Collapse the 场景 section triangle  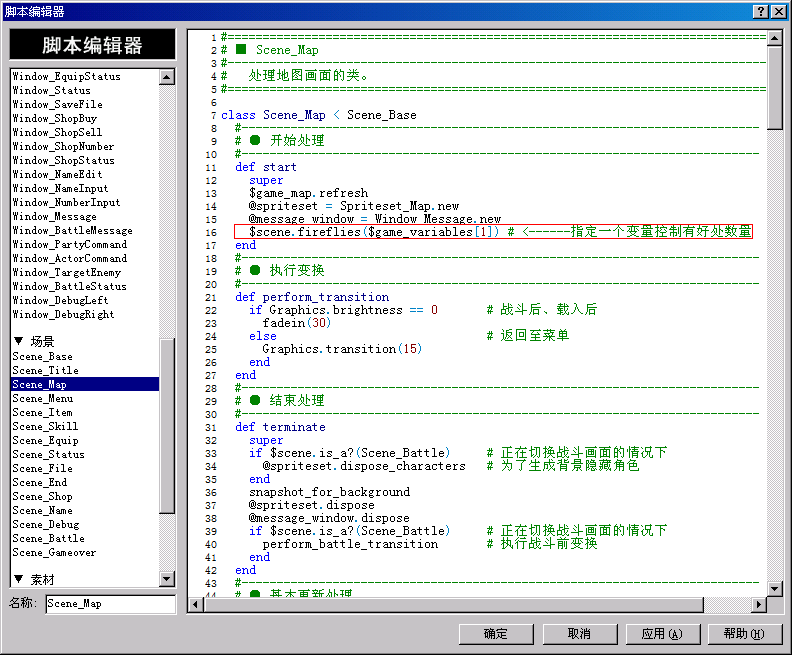pos(19,341)
